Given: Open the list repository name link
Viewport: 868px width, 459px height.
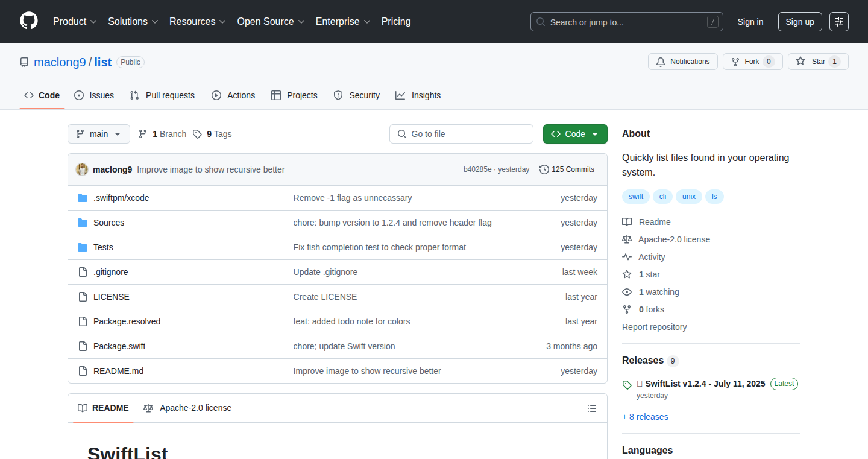Looking at the screenshot, I should pyautogui.click(x=103, y=62).
